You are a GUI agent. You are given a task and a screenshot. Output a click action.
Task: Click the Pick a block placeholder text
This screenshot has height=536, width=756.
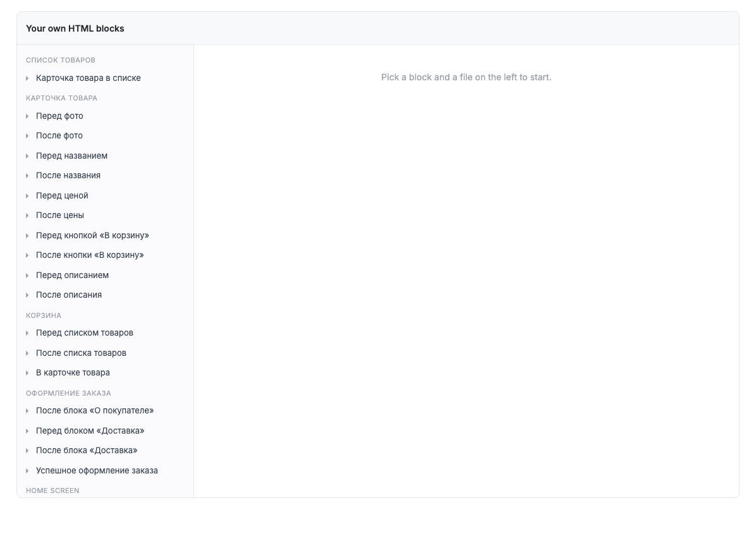click(466, 77)
